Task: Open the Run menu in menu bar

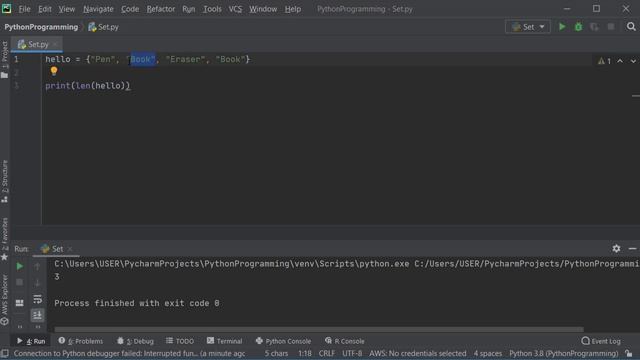Action: click(189, 9)
